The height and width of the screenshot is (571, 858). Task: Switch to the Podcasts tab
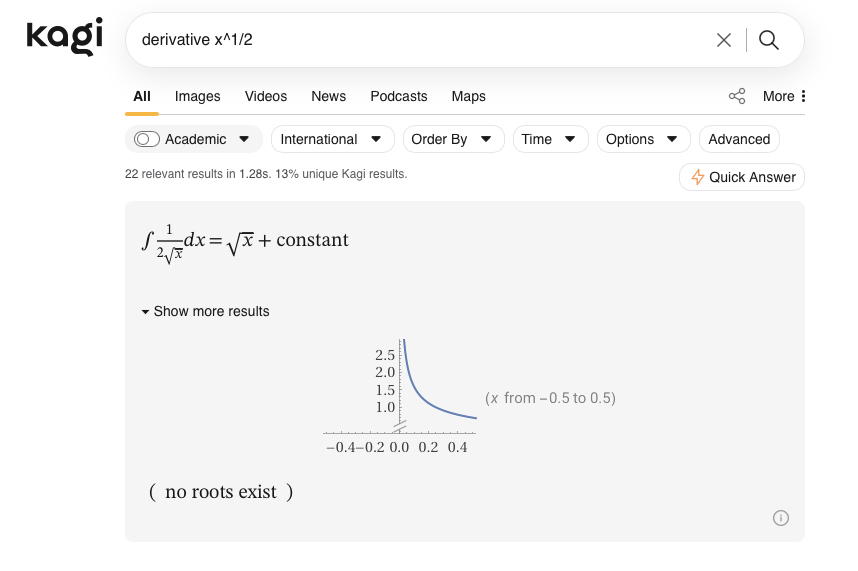399,96
